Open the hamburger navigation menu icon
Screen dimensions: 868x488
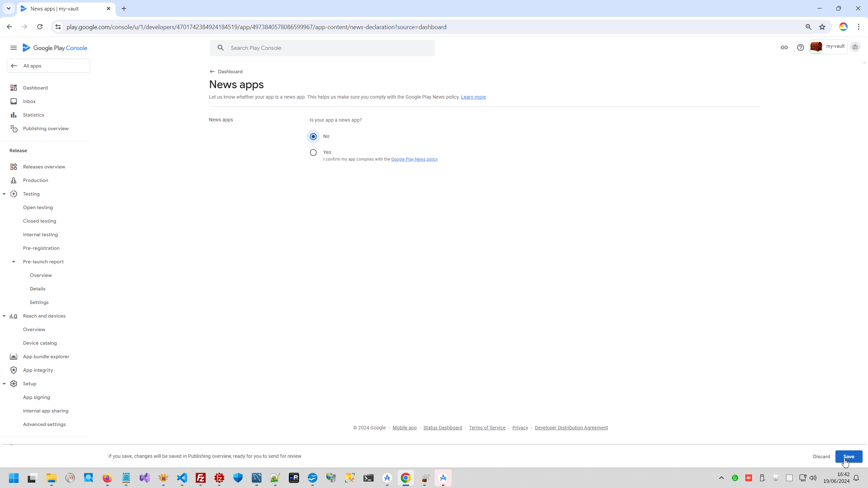(14, 48)
